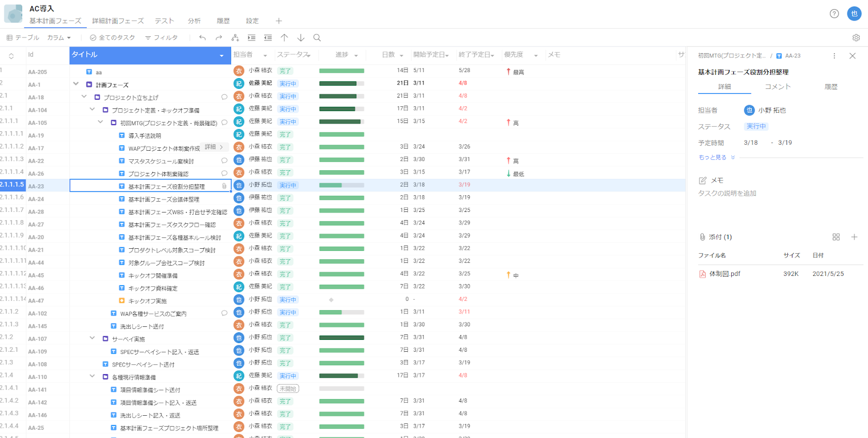
Task: Click the settings gear above the detail panel
Action: [856, 38]
